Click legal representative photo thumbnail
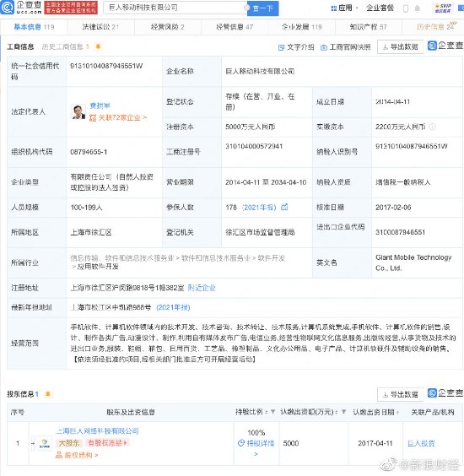 78,111
